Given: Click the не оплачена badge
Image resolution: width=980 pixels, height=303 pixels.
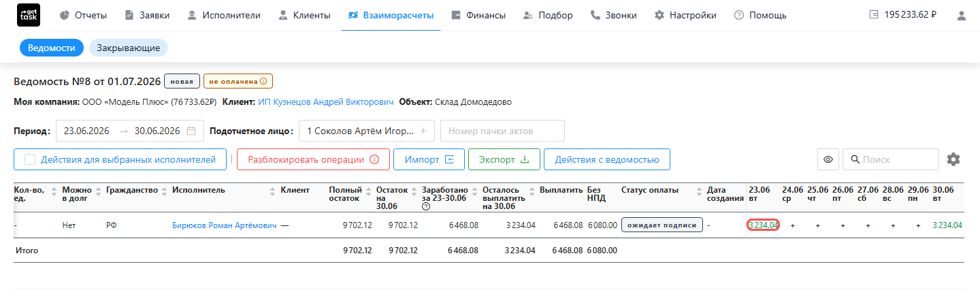Looking at the screenshot, I should click(238, 82).
